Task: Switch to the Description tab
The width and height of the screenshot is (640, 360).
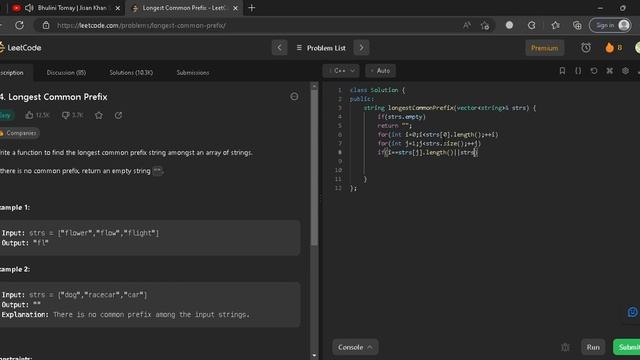Action: click(12, 72)
